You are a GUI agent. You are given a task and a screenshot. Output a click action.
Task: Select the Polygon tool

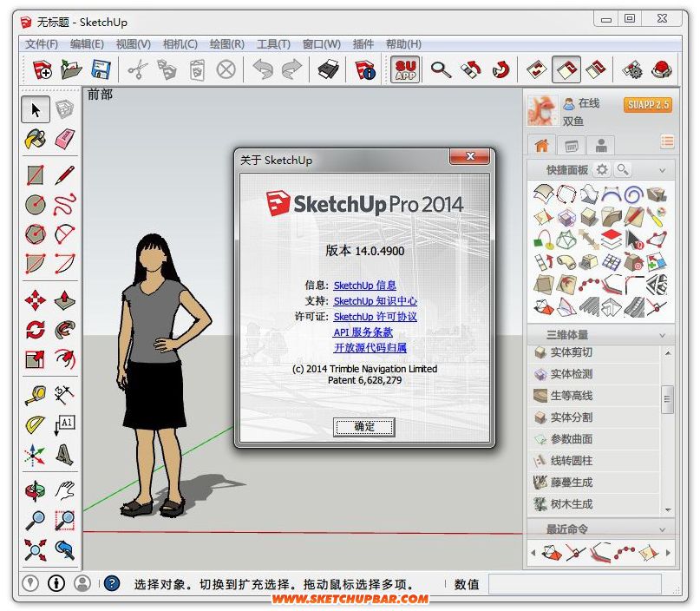coord(36,233)
